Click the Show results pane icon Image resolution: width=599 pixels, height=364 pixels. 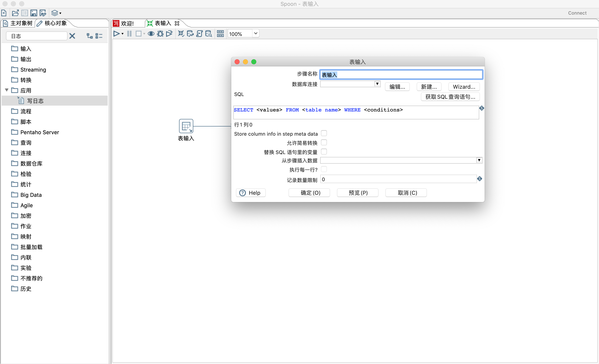coord(220,34)
